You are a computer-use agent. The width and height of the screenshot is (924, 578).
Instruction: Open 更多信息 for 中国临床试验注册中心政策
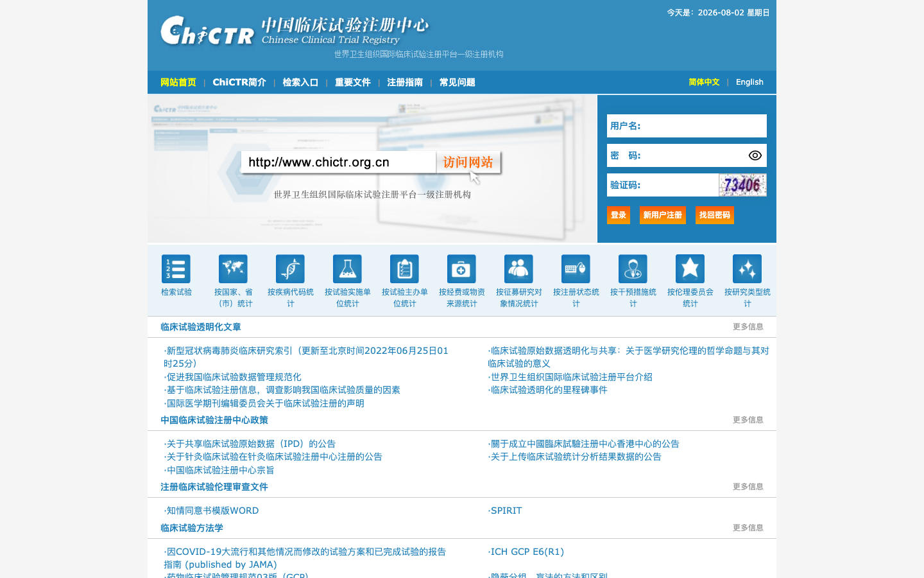(748, 420)
